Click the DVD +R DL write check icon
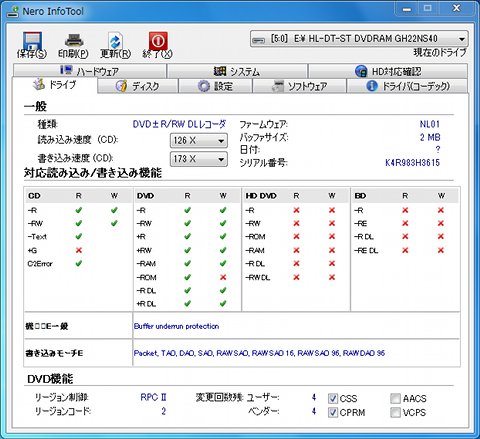This screenshot has width=480, height=439. coord(223,303)
